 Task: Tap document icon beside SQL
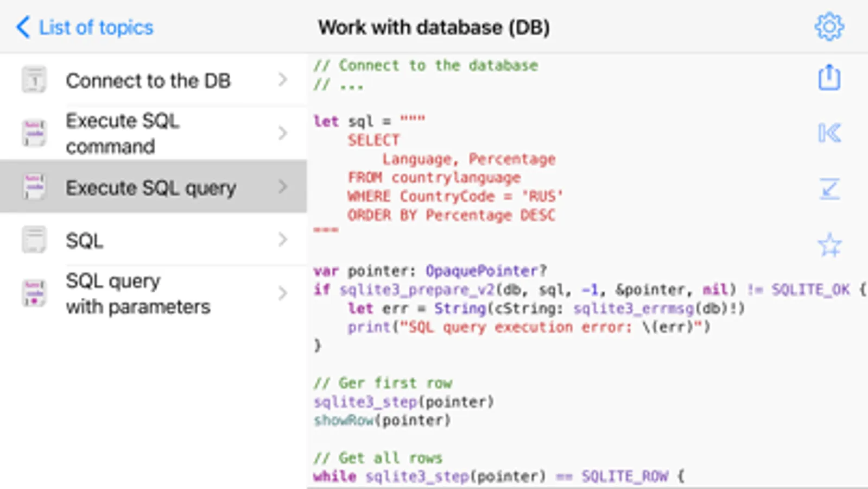tap(34, 240)
